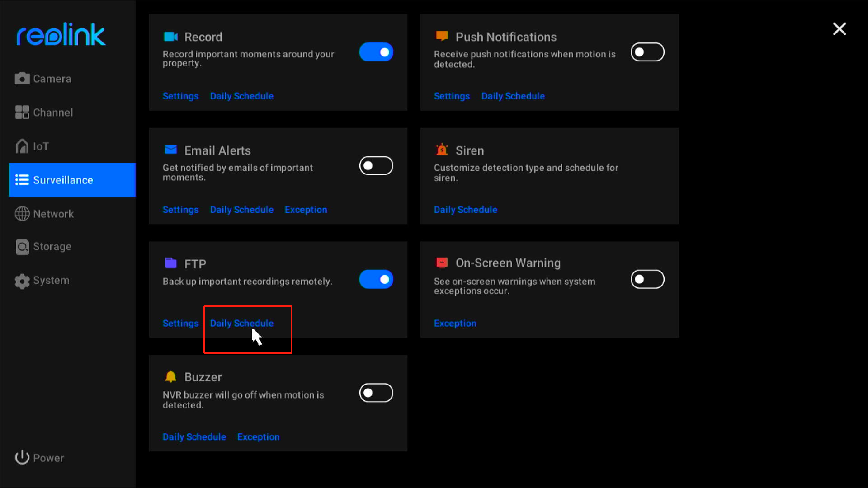Click the Surveillance icon in sidebar
Viewport: 868px width, 488px height.
[22, 180]
